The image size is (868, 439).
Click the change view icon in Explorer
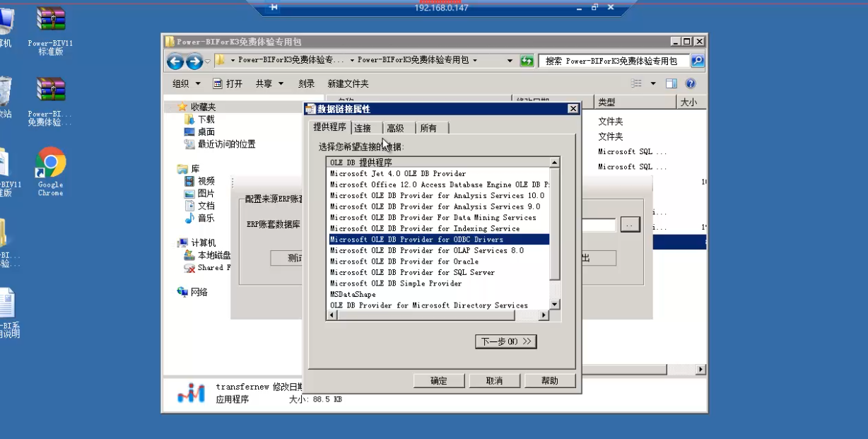click(x=637, y=83)
